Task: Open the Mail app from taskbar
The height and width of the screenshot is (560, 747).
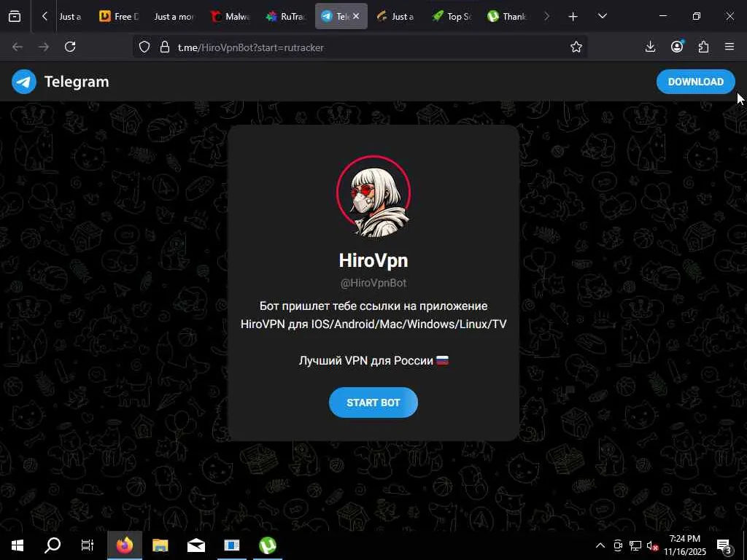Action: coord(196,545)
